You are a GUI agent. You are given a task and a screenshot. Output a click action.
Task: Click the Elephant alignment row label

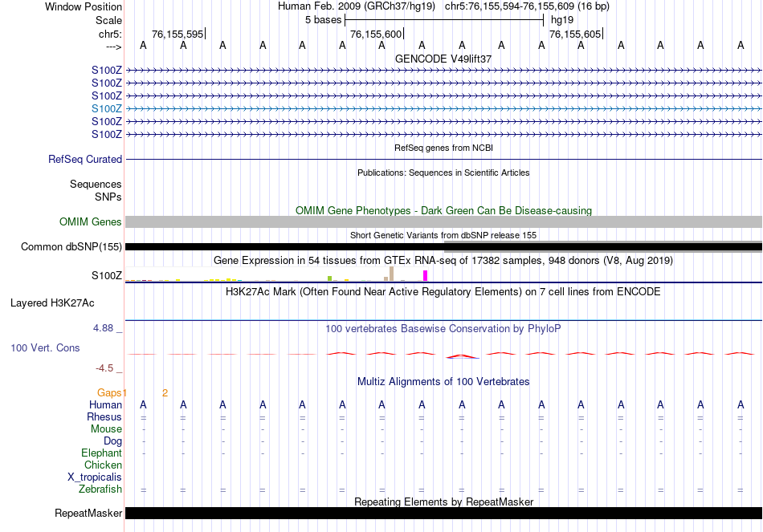[102, 453]
